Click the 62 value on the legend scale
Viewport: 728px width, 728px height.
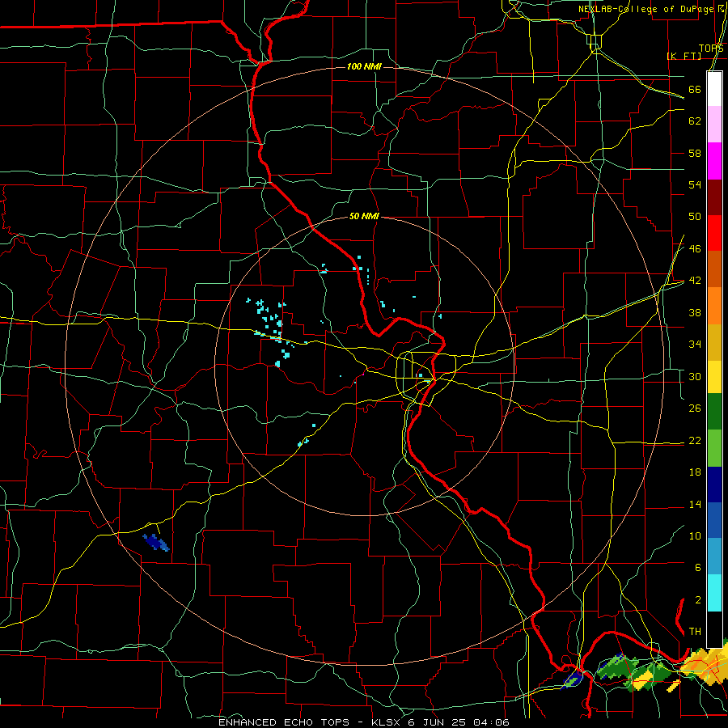coord(695,121)
